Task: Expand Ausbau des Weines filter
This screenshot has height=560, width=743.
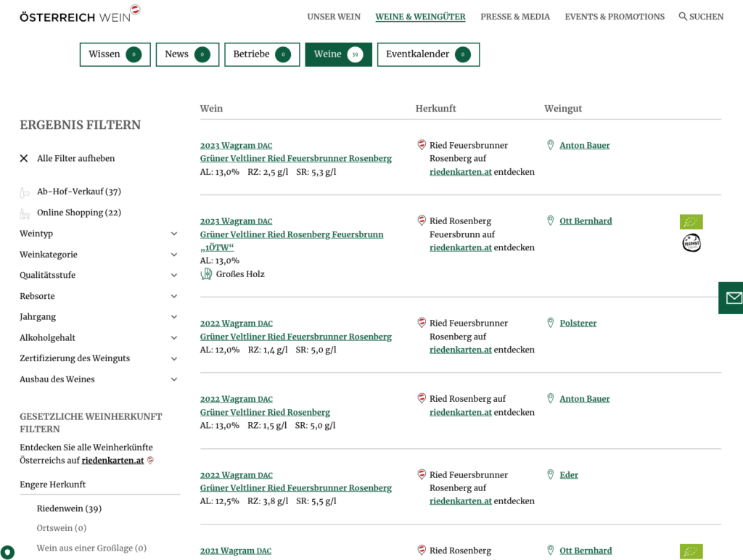Action: click(99, 379)
